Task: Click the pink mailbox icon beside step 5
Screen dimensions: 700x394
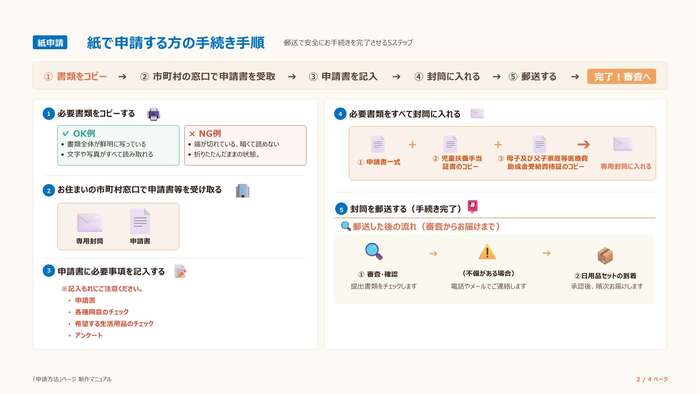Action: pyautogui.click(x=473, y=207)
